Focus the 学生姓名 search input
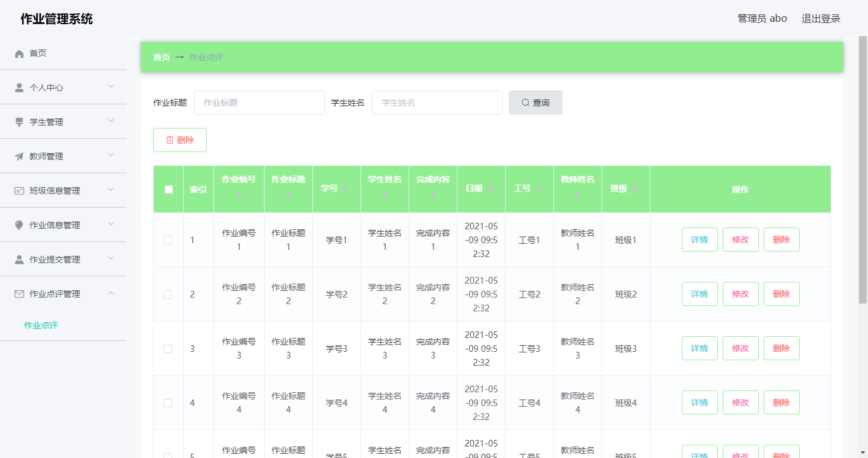The height and width of the screenshot is (458, 868). pyautogui.click(x=437, y=103)
